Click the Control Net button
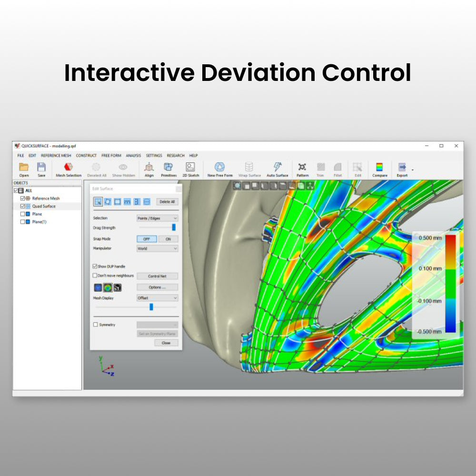 point(157,276)
